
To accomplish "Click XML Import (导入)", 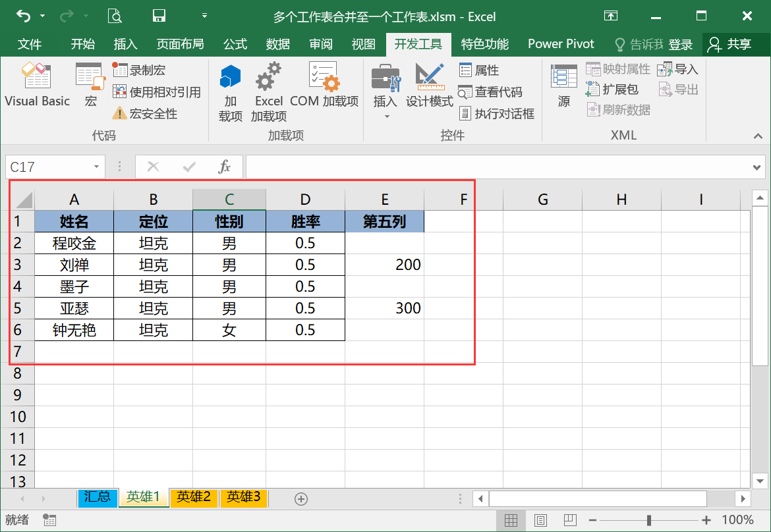I will (678, 69).
